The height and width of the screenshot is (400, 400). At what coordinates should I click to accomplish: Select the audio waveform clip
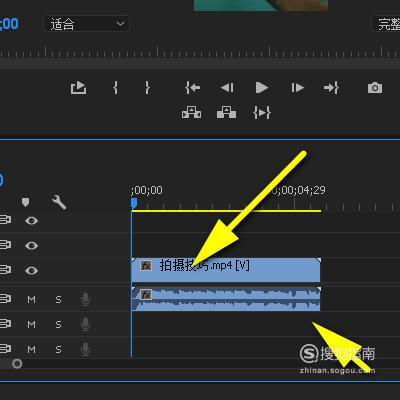(x=226, y=299)
